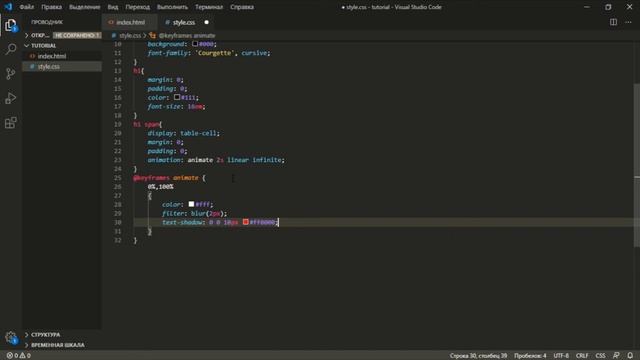Click the line and column indicator

click(x=478, y=356)
